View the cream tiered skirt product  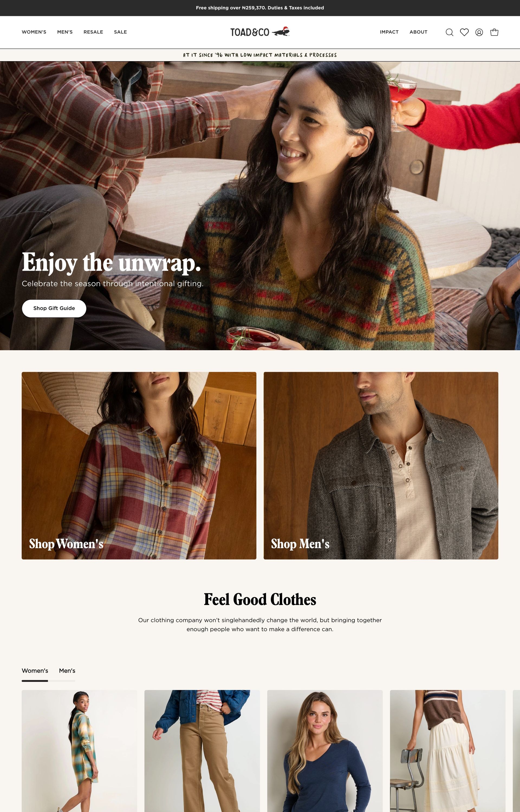pos(448,751)
